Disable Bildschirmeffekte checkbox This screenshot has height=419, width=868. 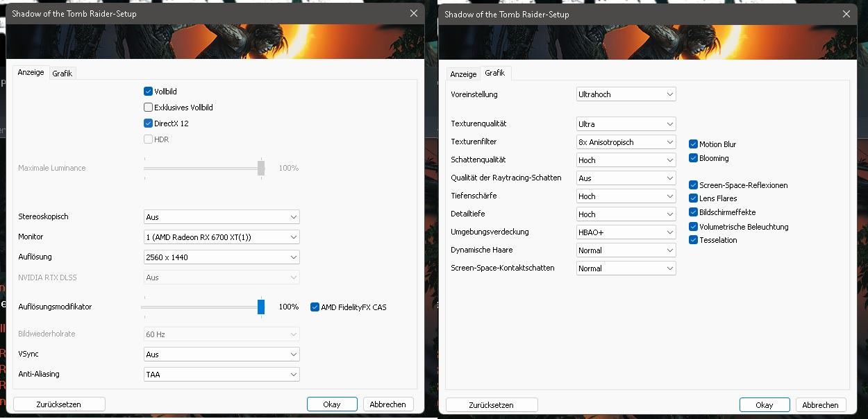(x=693, y=212)
